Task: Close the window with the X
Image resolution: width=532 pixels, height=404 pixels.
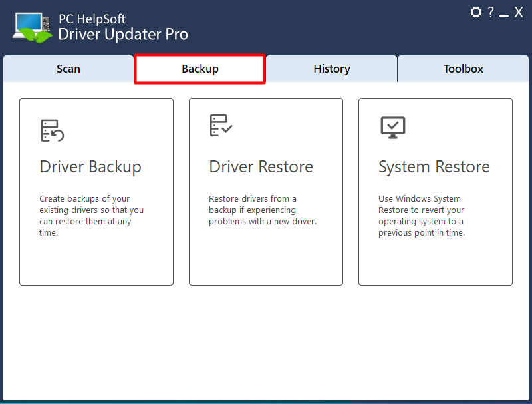Action: (x=519, y=12)
